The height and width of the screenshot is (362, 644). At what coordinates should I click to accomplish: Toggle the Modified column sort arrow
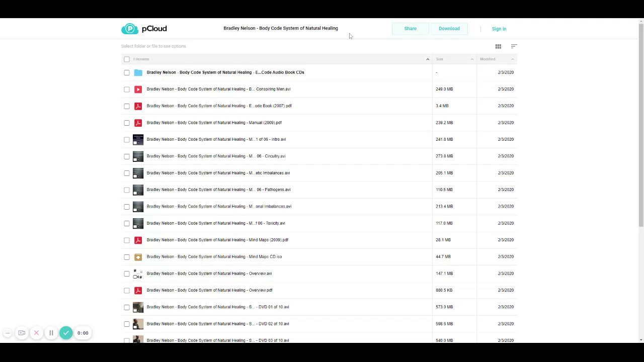coord(512,59)
